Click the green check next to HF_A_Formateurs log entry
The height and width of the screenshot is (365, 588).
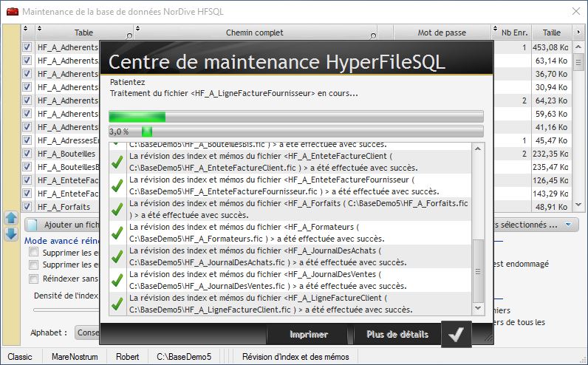(x=117, y=233)
